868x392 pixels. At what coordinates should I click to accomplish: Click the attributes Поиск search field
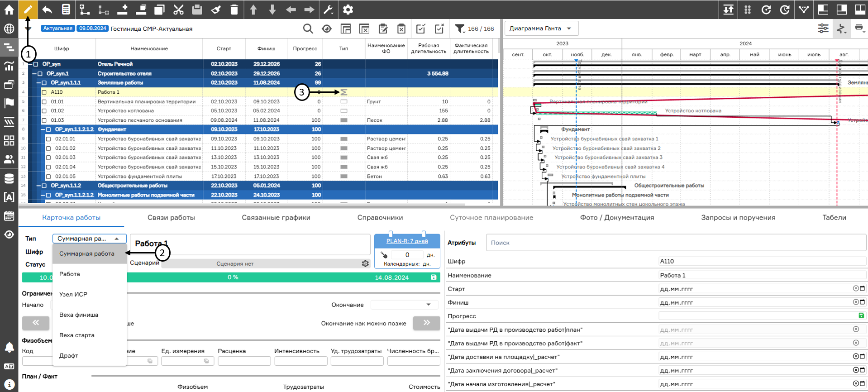coord(676,243)
